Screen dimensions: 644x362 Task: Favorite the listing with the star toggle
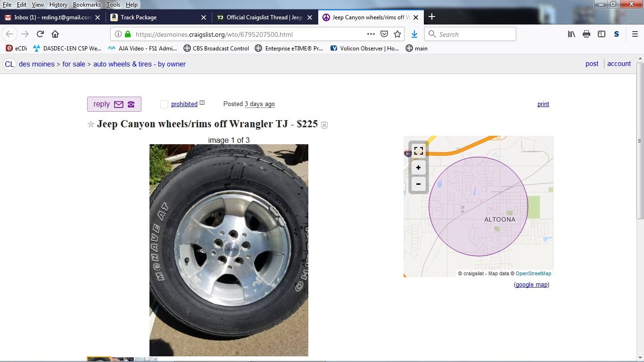(91, 124)
